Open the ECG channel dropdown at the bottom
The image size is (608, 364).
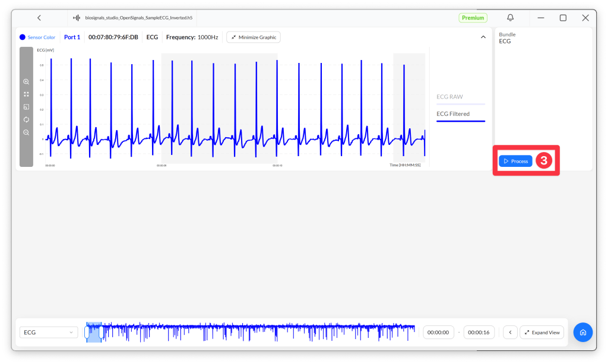pos(49,333)
